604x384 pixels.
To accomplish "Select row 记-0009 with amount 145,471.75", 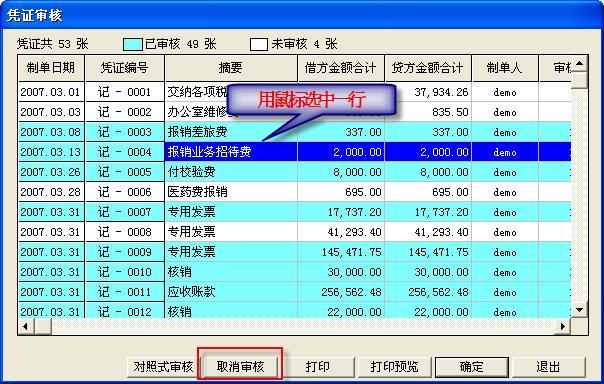I will [x=295, y=252].
